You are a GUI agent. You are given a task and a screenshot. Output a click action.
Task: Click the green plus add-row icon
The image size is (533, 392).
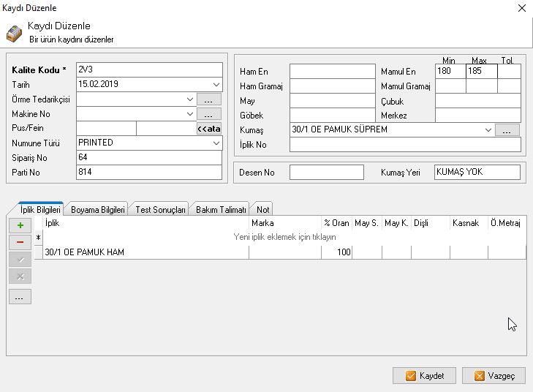(x=20, y=226)
